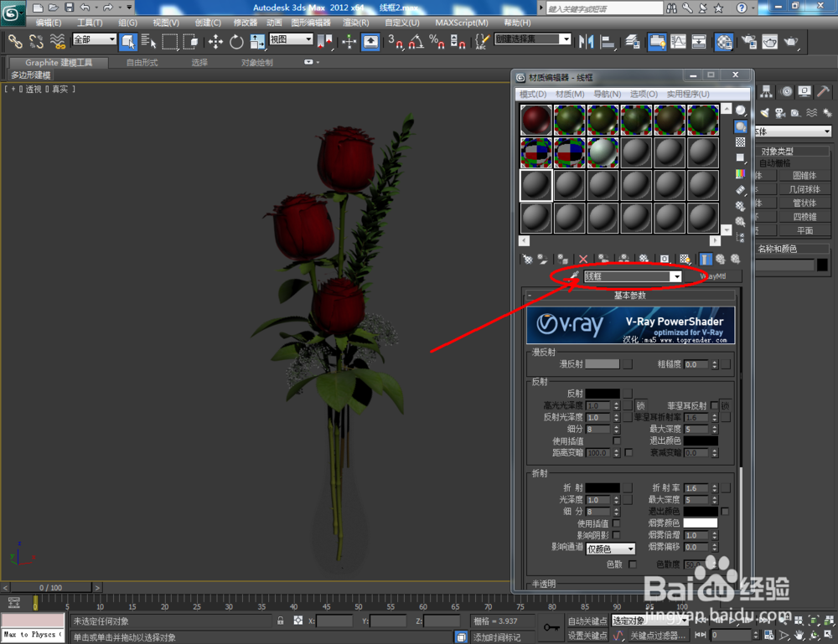The image size is (838, 644).
Task: Toggle Angle Snap icon
Action: (416, 42)
